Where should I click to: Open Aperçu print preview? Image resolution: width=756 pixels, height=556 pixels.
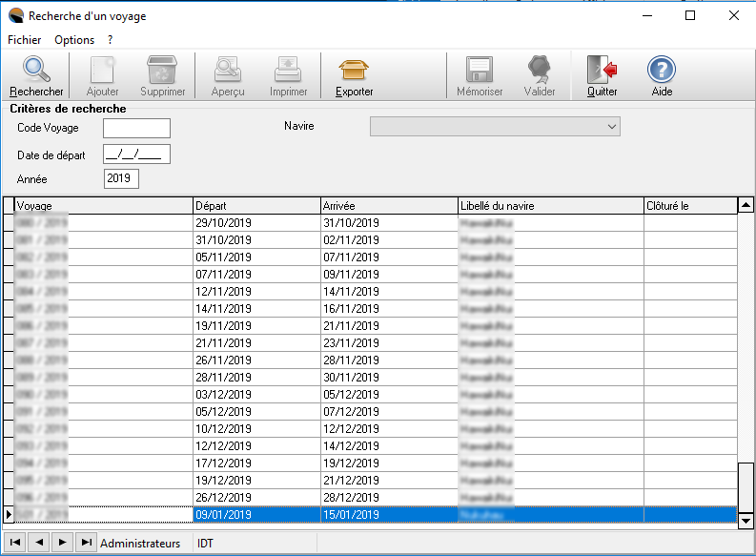click(x=228, y=71)
